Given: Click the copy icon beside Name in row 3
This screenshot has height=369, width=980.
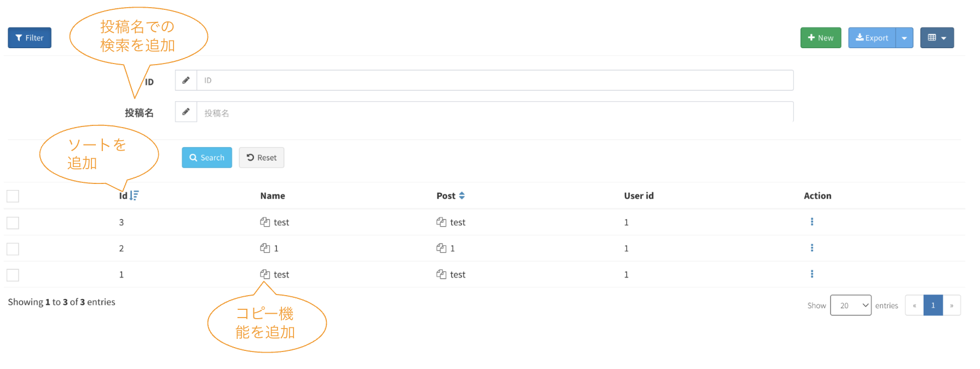Looking at the screenshot, I should pos(265,222).
